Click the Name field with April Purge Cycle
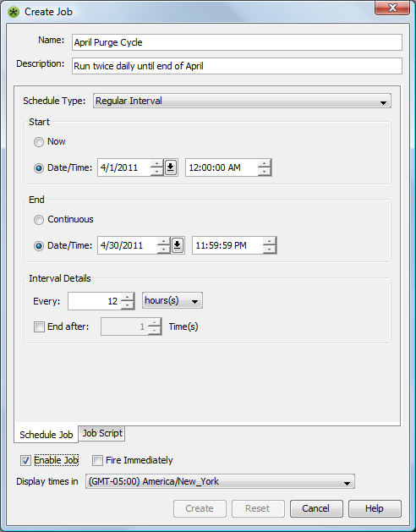This screenshot has height=532, width=416. click(x=237, y=42)
